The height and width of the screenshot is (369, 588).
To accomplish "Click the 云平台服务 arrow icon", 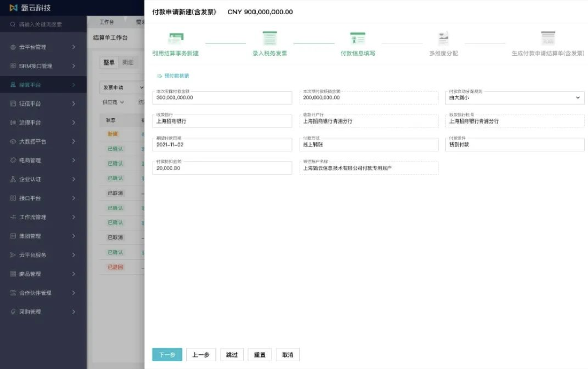I will pos(13,255).
